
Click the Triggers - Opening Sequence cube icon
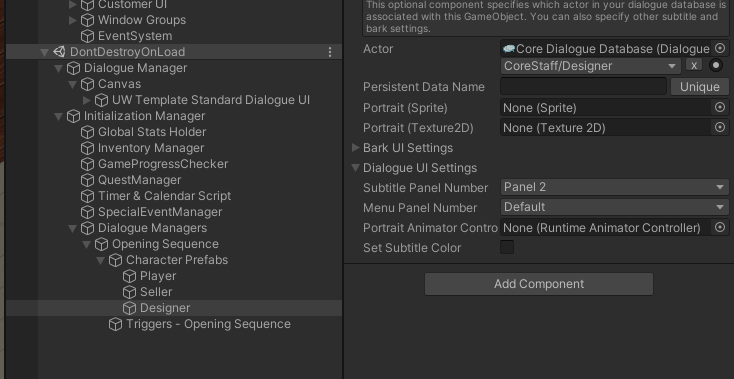tap(115, 324)
